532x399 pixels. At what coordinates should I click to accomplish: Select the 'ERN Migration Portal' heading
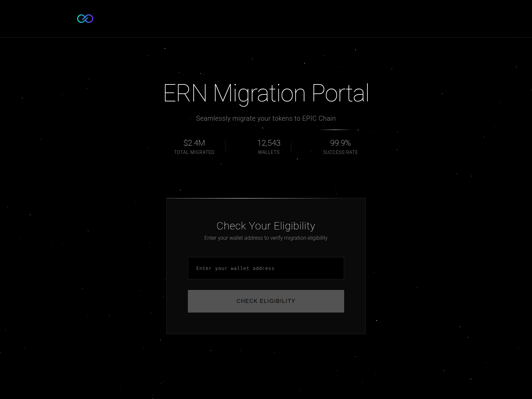[266, 93]
